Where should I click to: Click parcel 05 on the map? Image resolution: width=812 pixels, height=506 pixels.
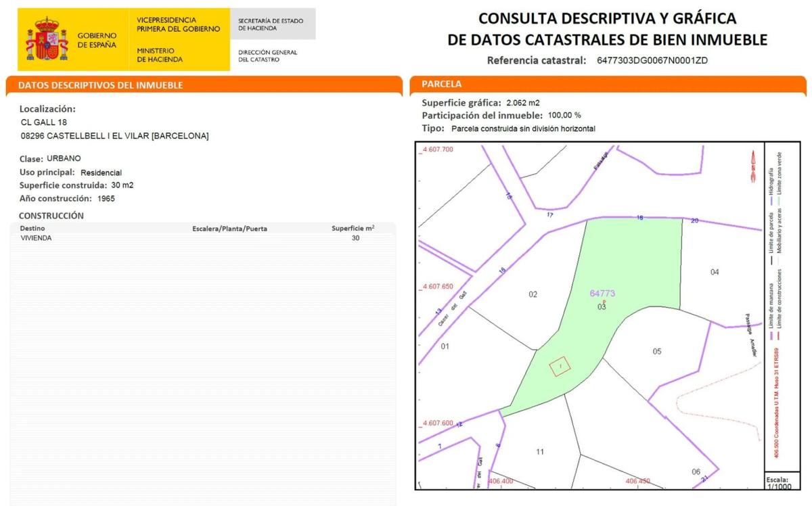point(656,351)
